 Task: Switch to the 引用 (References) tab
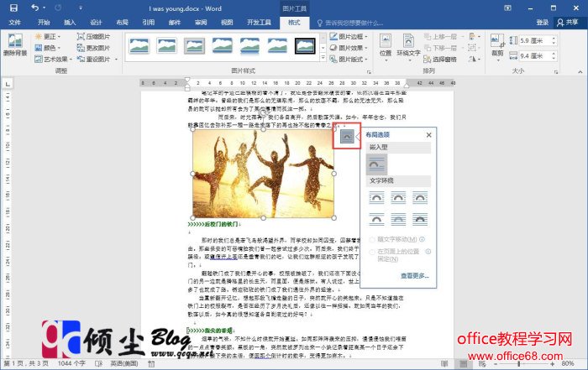[x=149, y=23]
